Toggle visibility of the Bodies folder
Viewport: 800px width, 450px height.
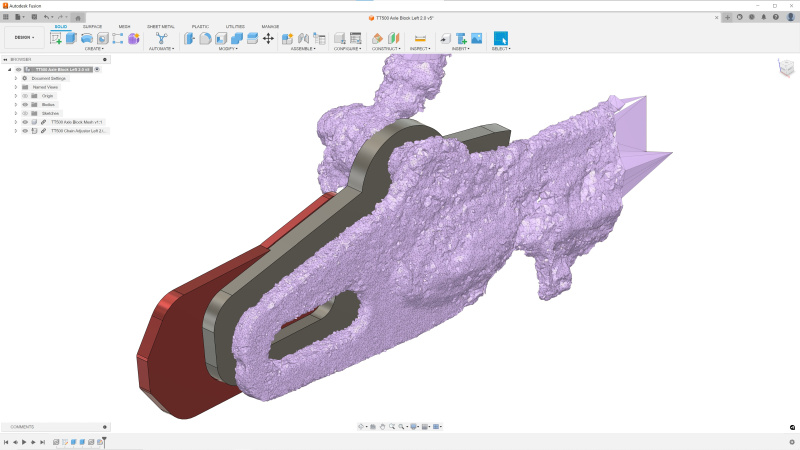25,104
